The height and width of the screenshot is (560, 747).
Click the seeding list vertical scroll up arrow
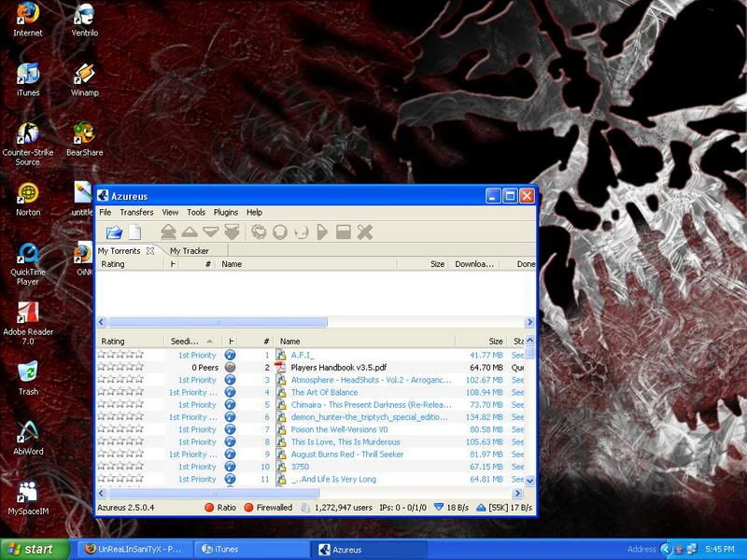[x=529, y=341]
